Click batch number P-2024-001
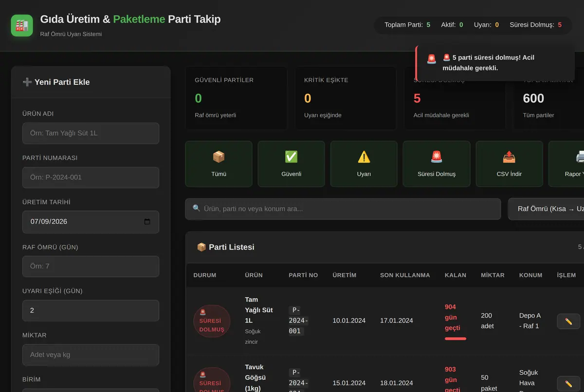Viewport: 584px width, 392px height. (298, 321)
